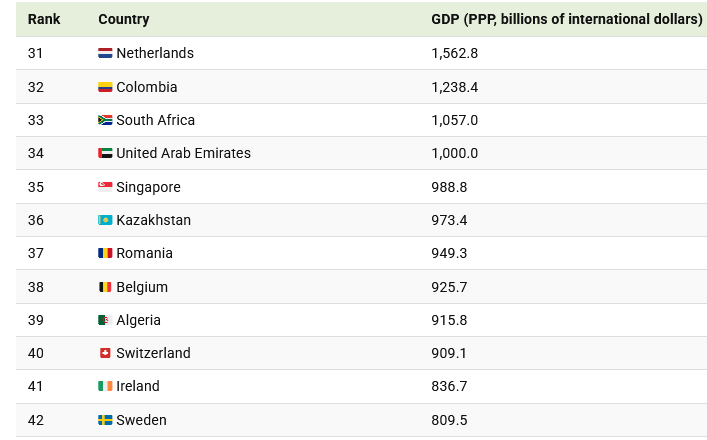
Task: Click the Switzerland flag icon
Action: pos(105,353)
